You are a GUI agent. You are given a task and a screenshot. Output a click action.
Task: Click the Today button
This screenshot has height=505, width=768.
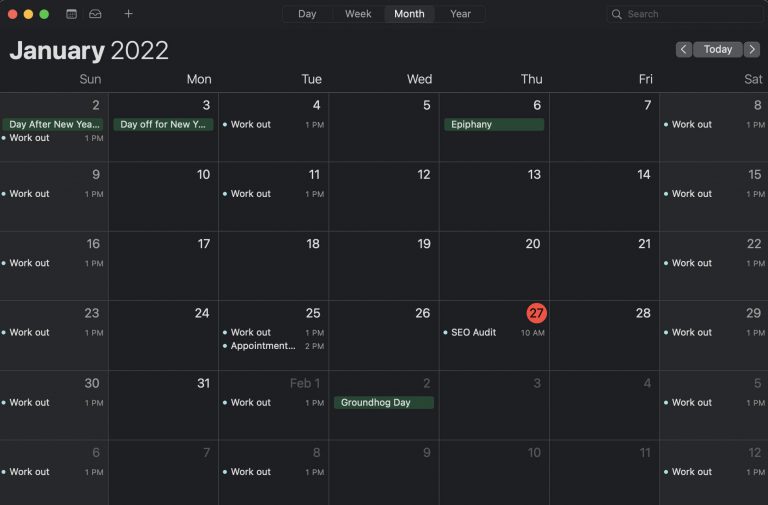click(x=718, y=49)
